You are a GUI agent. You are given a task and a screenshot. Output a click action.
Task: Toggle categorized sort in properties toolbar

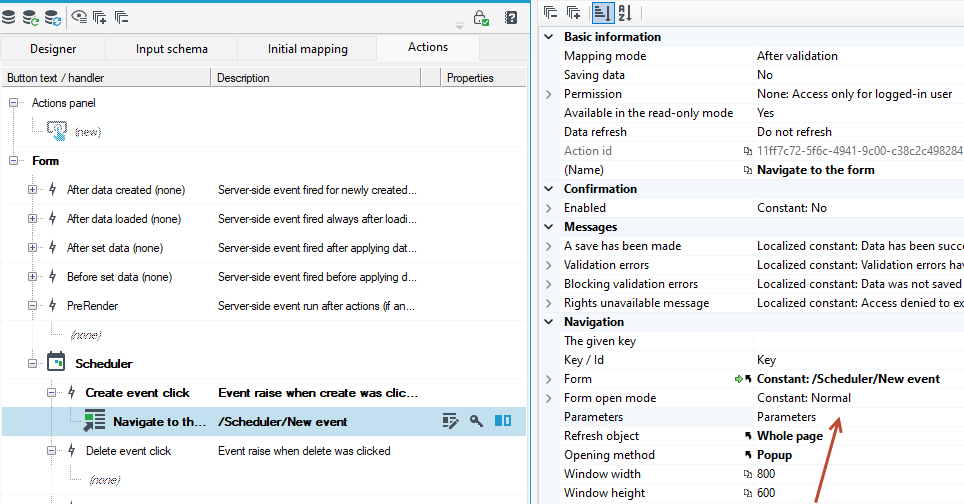pyautogui.click(x=602, y=13)
